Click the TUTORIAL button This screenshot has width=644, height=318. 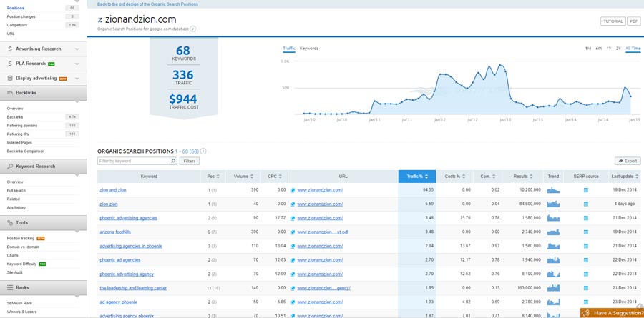click(613, 21)
